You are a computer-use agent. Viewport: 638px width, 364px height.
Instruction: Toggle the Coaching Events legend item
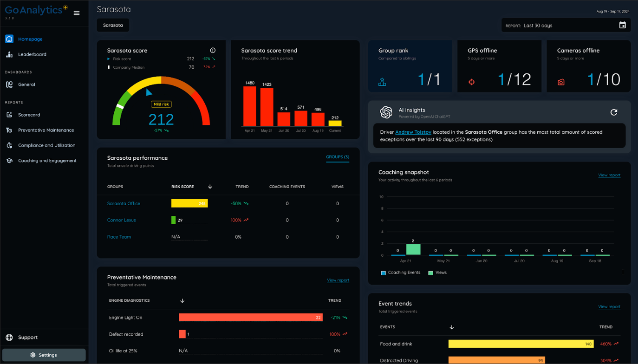point(400,273)
